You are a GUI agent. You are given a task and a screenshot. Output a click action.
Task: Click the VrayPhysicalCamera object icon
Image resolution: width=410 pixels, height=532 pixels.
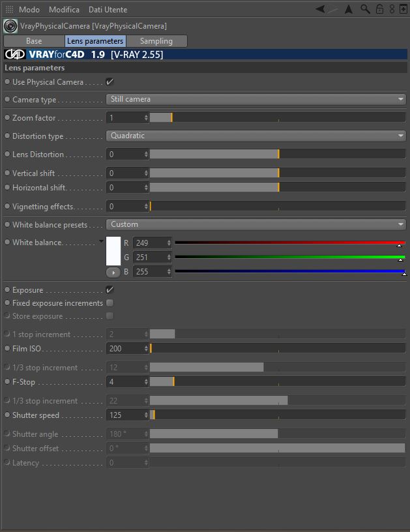10,26
